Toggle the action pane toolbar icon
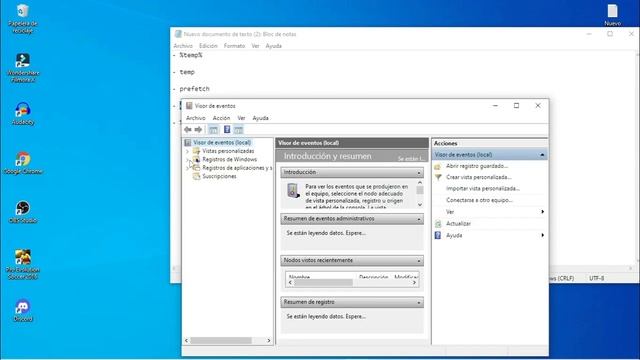Image resolution: width=640 pixels, height=360 pixels. pyautogui.click(x=238, y=130)
